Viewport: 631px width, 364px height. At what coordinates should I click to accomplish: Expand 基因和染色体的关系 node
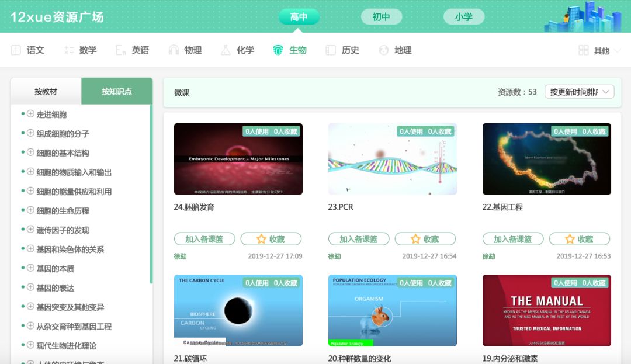[30, 249]
